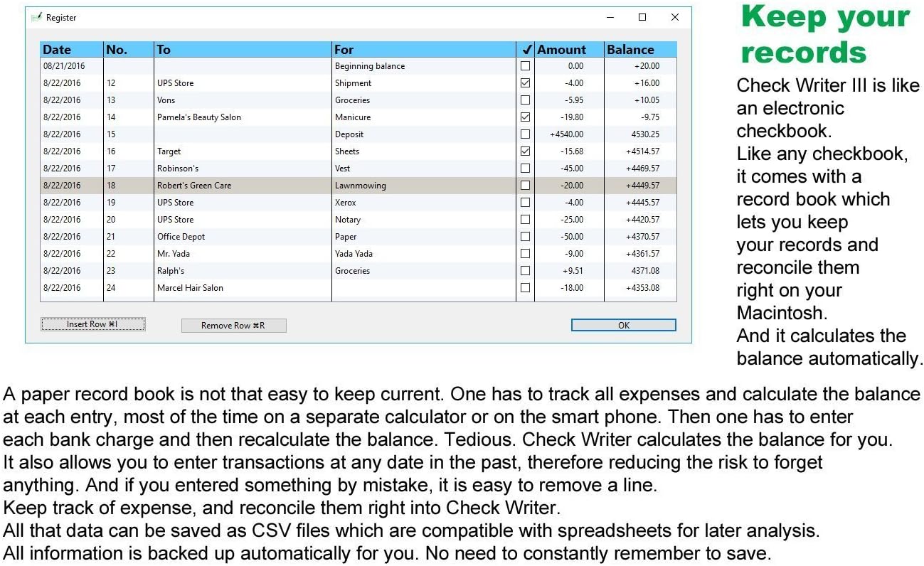Select the Mr. Yada payee cell
This screenshot has height=566, width=924.
tap(243, 254)
